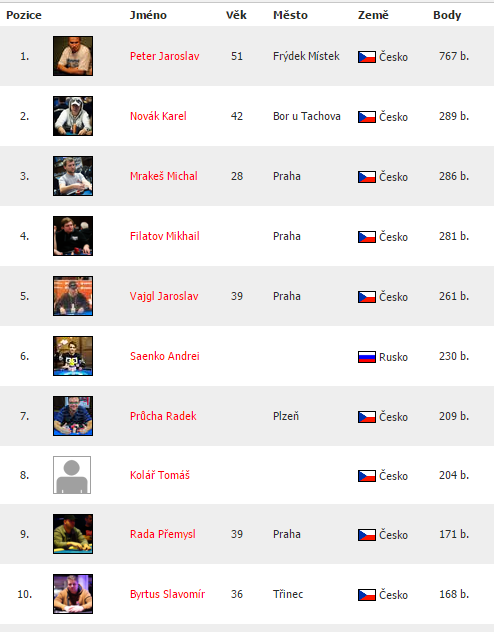
Task: Open Byrtus Slavomír's profile link
Action: [167, 594]
